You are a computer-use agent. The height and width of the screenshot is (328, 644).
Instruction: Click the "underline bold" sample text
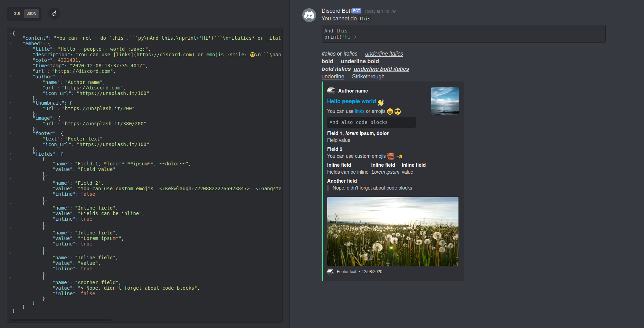360,61
